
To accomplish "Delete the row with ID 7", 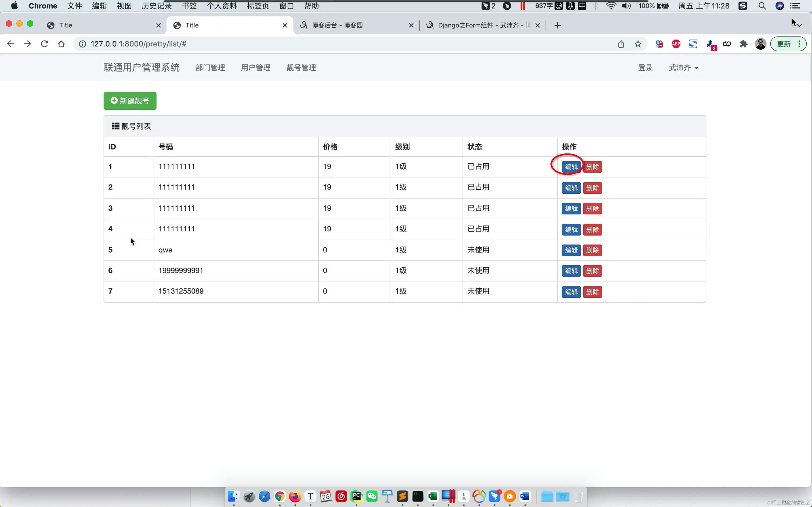I will 592,292.
